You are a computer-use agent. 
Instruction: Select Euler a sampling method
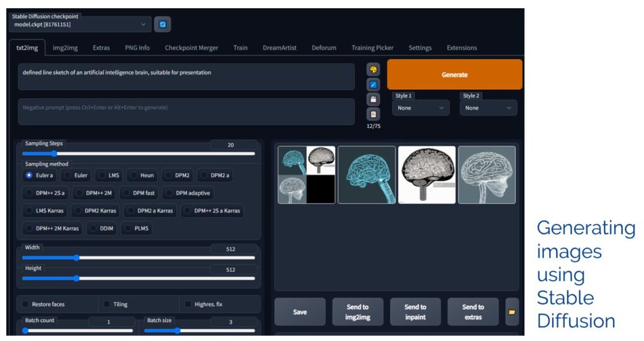(40, 175)
